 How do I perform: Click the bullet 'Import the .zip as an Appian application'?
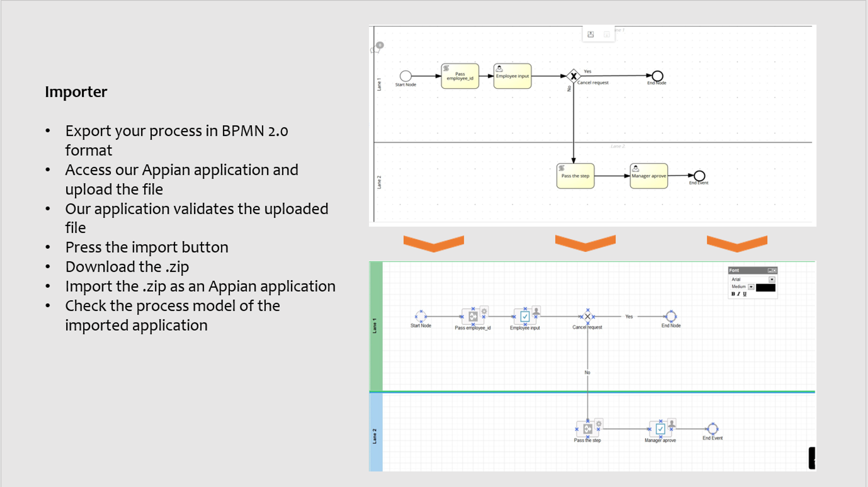click(200, 287)
